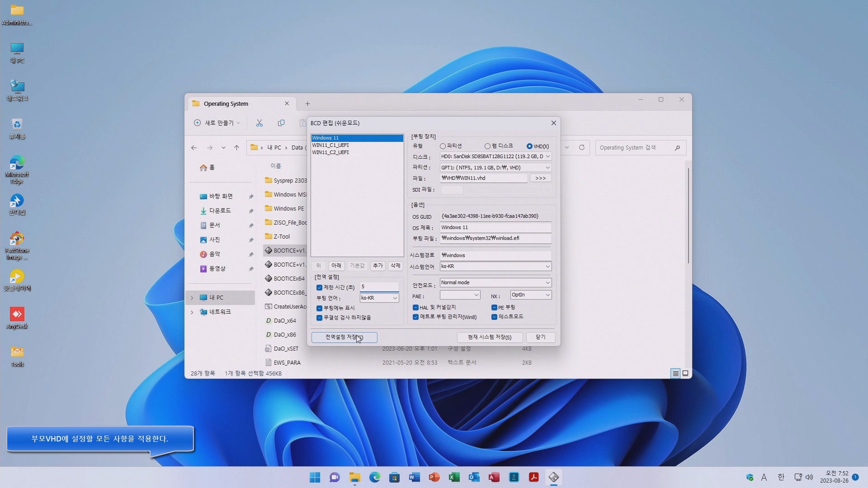Open the 디스크 HD0 SanDisk dropdown
Screen dimensions: 868x488
[x=495, y=156]
